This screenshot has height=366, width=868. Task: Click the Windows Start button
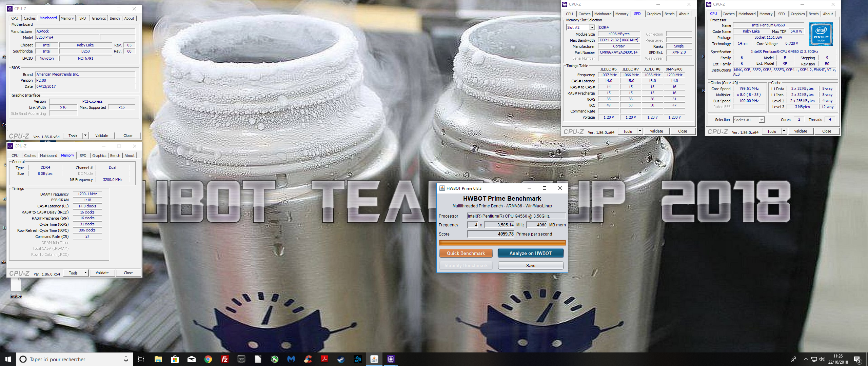pyautogui.click(x=8, y=359)
